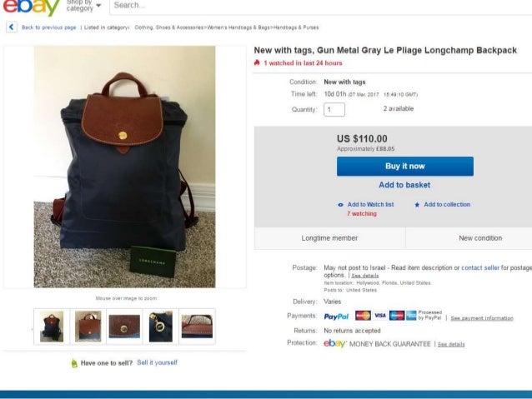Select the gold zipper pull thumbnail
The height and width of the screenshot is (399, 532).
click(x=161, y=327)
